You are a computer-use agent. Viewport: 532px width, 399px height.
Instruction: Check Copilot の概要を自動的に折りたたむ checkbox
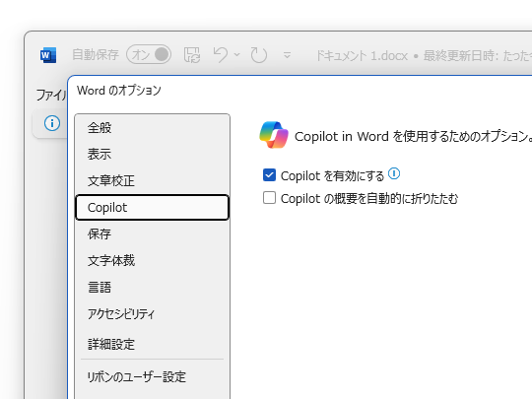269,197
